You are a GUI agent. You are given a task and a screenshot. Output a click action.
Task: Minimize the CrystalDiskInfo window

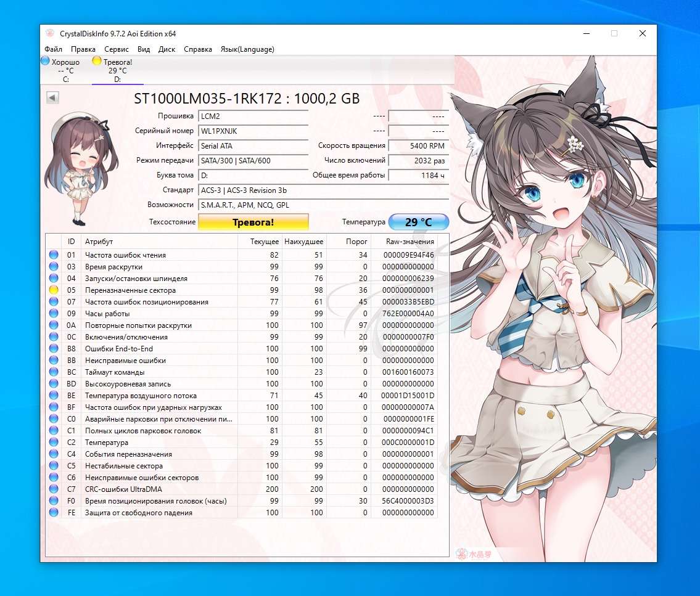point(587,33)
